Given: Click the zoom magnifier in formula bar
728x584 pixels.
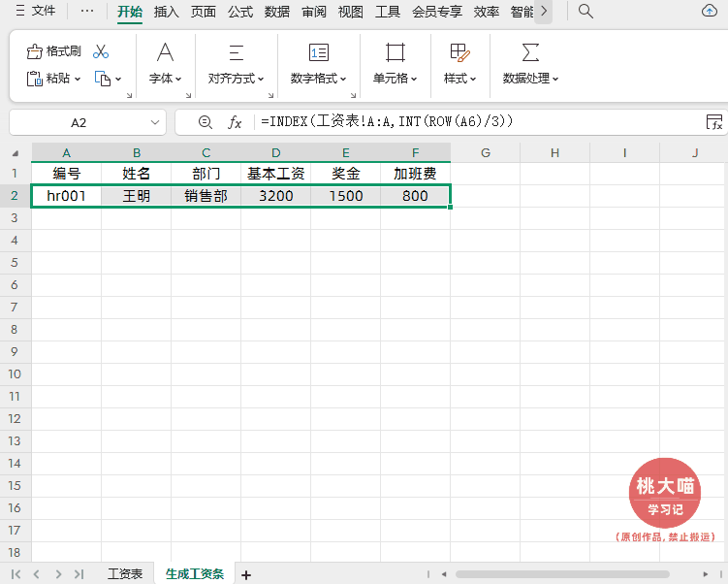Looking at the screenshot, I should click(206, 122).
